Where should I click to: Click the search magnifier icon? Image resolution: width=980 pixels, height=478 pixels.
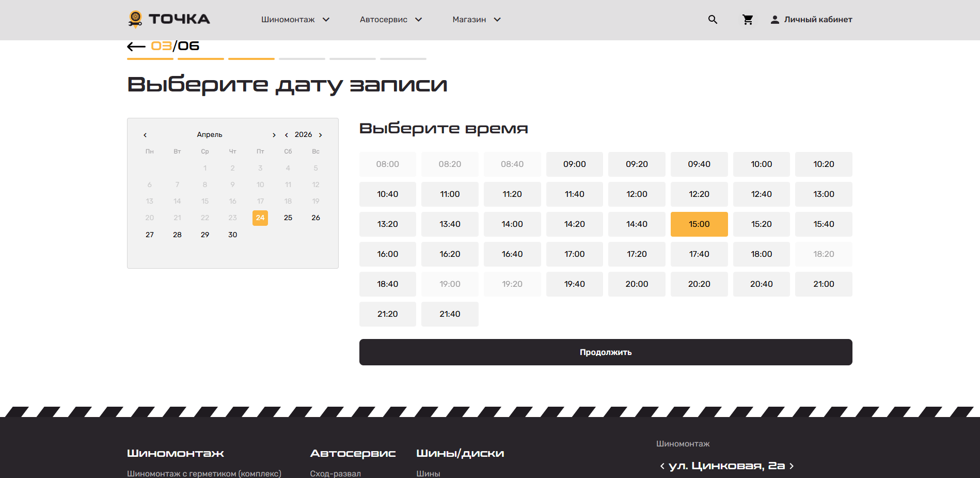pos(713,20)
